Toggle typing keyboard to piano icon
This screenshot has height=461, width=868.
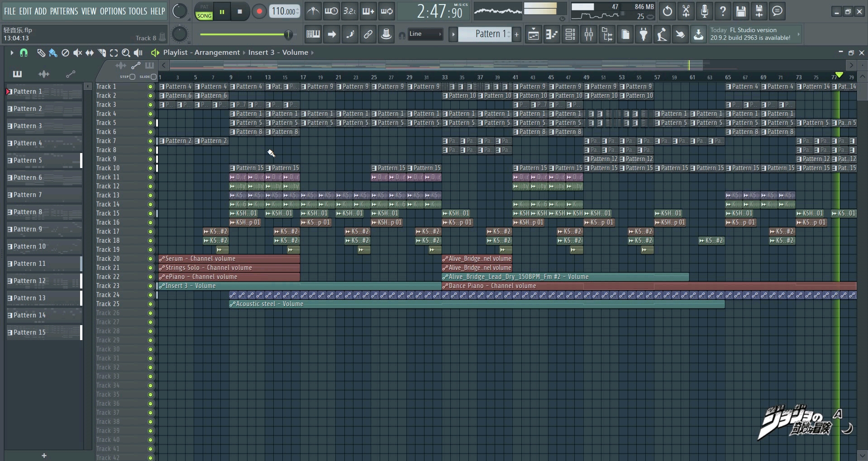pyautogui.click(x=313, y=34)
